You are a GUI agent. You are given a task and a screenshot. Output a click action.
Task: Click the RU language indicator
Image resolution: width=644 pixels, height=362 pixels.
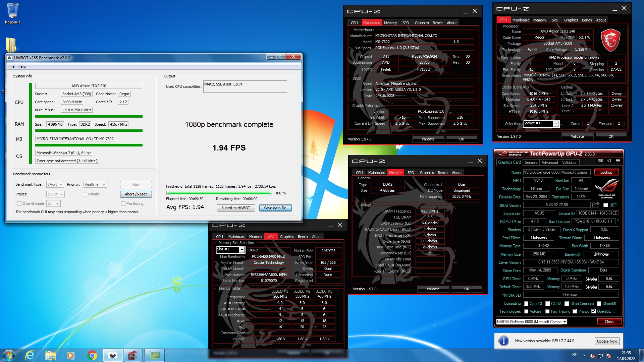tap(575, 355)
